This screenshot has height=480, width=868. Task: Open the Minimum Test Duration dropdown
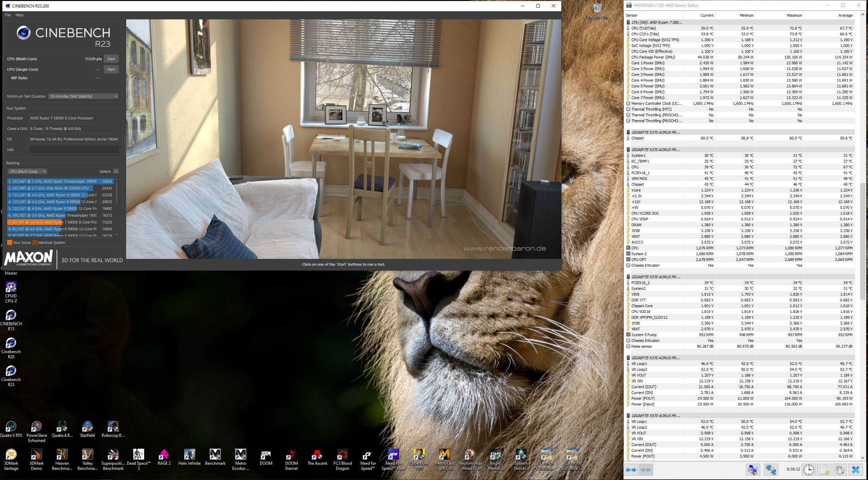pos(83,96)
